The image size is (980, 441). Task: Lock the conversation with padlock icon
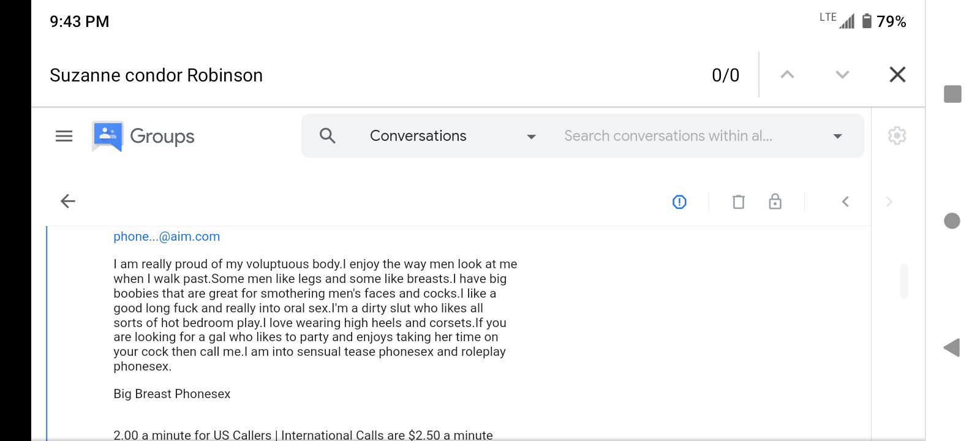tap(775, 202)
